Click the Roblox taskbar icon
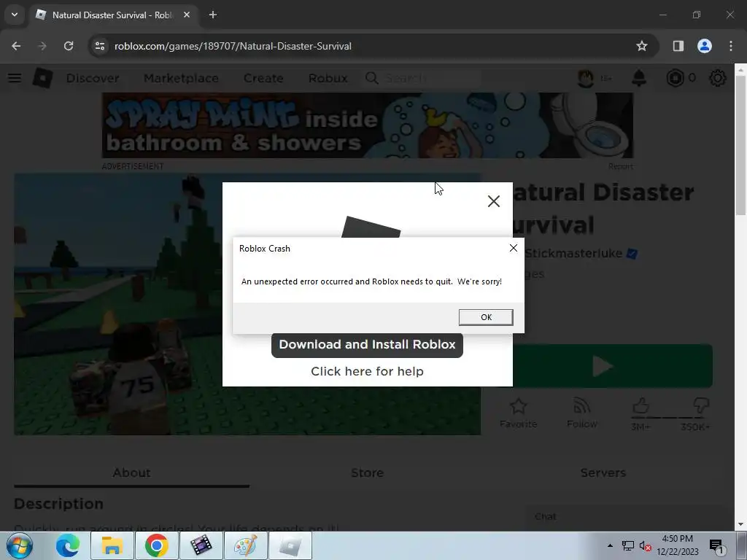This screenshot has width=747, height=560. tap(290, 545)
